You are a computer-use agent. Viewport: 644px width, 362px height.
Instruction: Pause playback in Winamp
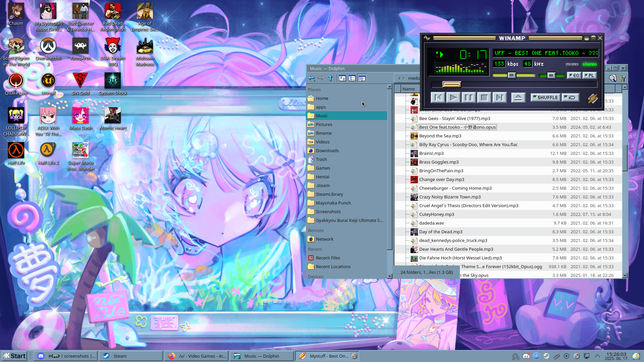(x=469, y=98)
